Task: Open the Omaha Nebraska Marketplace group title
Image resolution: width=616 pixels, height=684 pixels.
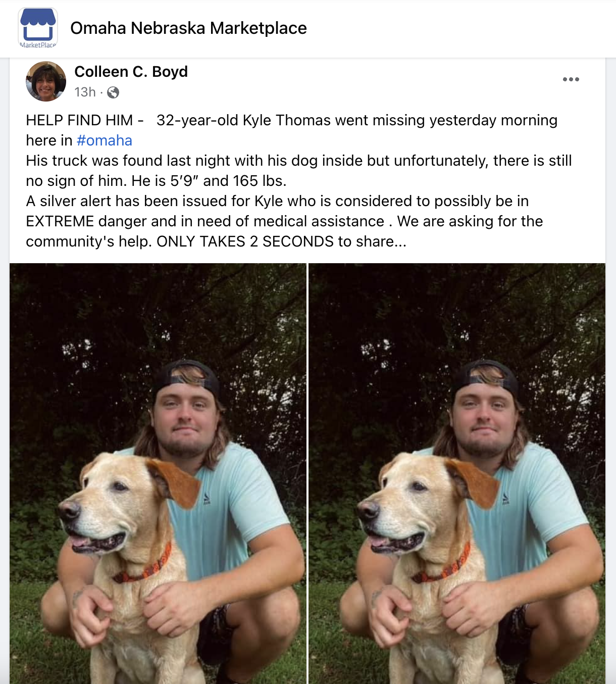Action: pyautogui.click(x=189, y=29)
